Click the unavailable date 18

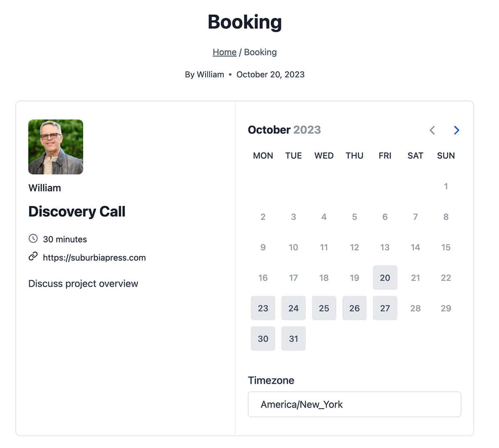tap(324, 277)
